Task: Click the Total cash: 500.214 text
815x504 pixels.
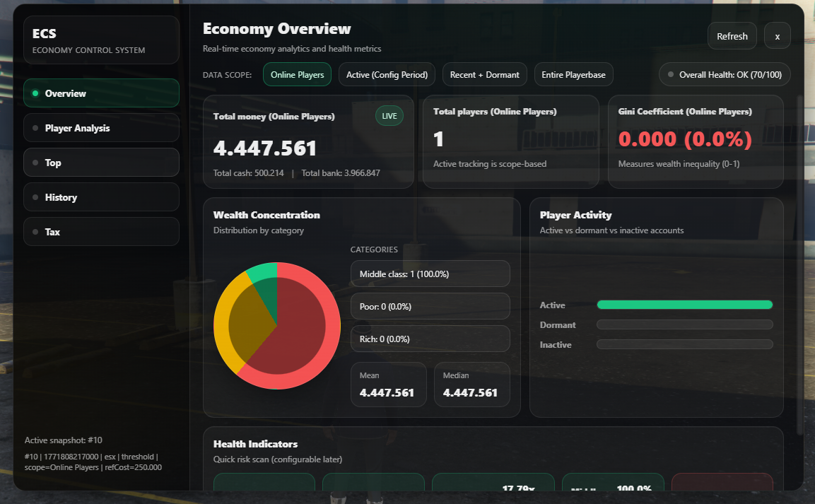Action: click(x=248, y=173)
